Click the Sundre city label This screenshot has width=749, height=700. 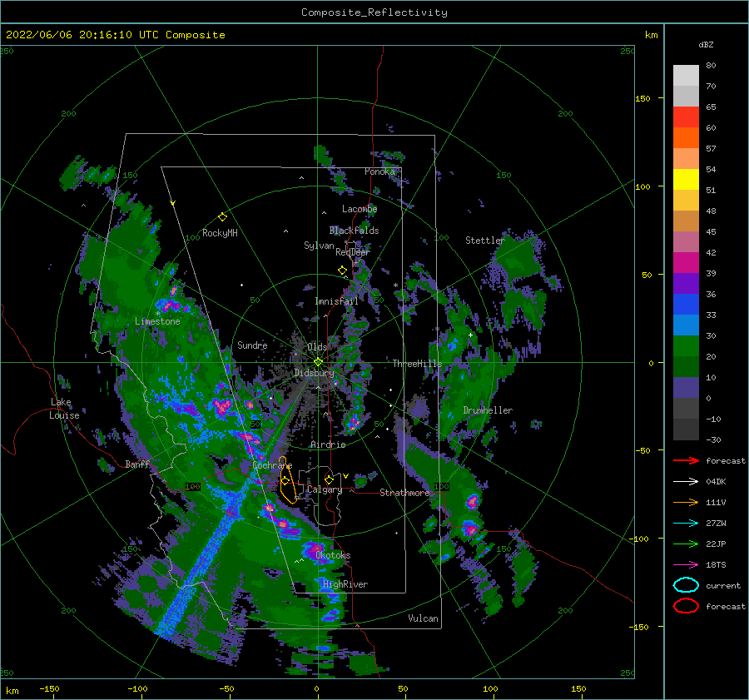click(x=252, y=345)
